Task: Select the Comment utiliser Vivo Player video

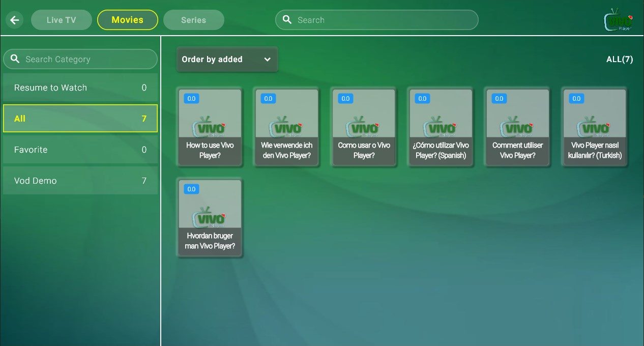Action: click(x=518, y=127)
